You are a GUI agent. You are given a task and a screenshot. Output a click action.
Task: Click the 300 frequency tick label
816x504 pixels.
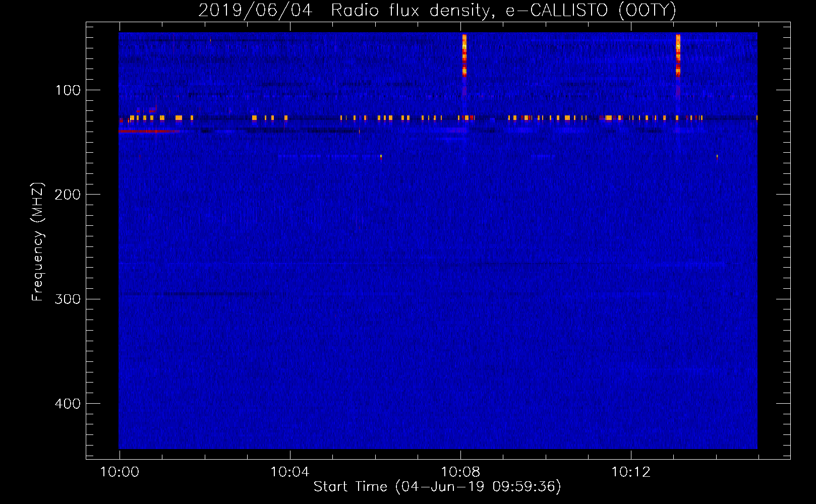point(68,299)
